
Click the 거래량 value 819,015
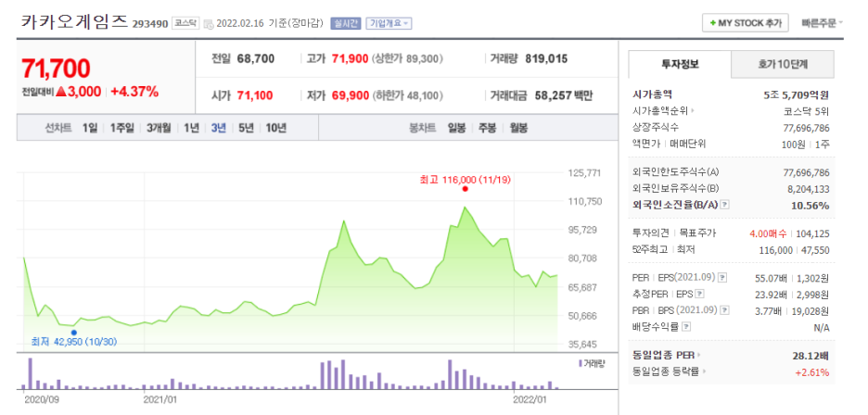[x=546, y=58]
